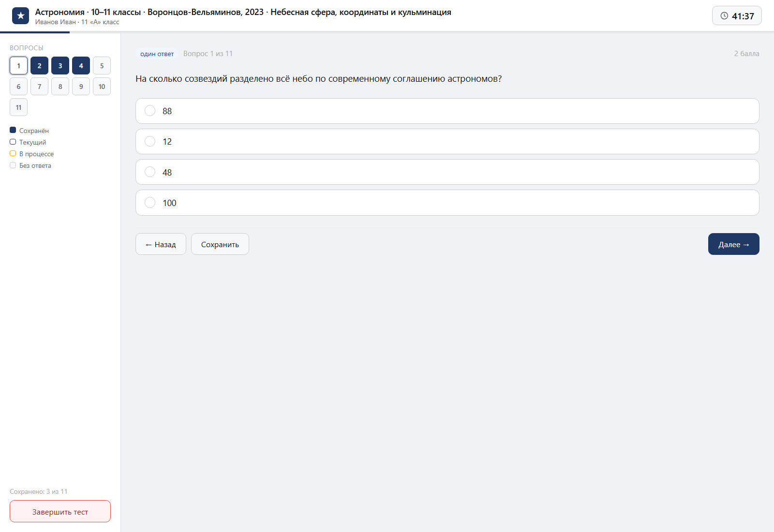The image size is (774, 532).
Task: Go to question 7 tile
Action: point(39,87)
